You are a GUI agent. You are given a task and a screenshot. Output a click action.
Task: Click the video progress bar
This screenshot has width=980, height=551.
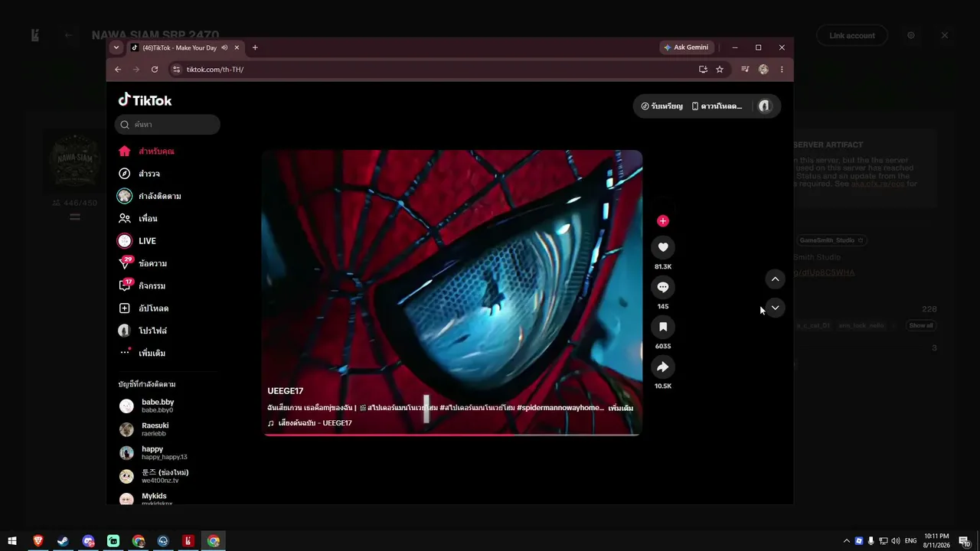[452, 434]
